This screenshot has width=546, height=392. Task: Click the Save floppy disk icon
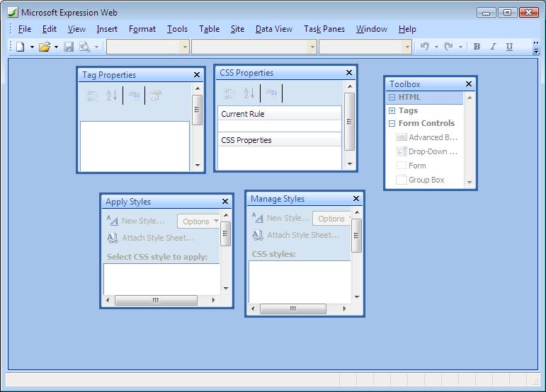[69, 47]
